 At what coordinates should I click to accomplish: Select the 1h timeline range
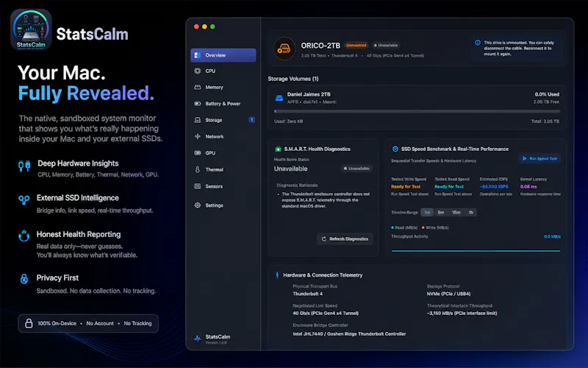pyautogui.click(x=470, y=213)
